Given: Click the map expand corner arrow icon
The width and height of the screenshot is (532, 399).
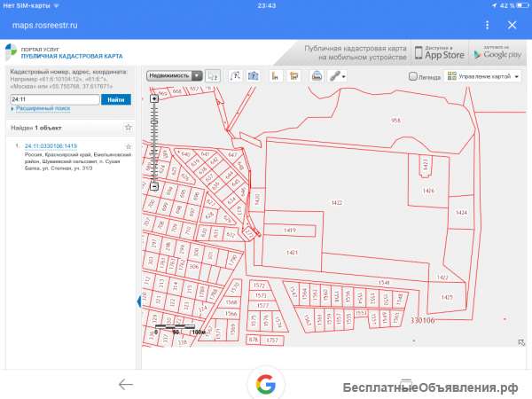Looking at the screenshot, I should (x=521, y=342).
